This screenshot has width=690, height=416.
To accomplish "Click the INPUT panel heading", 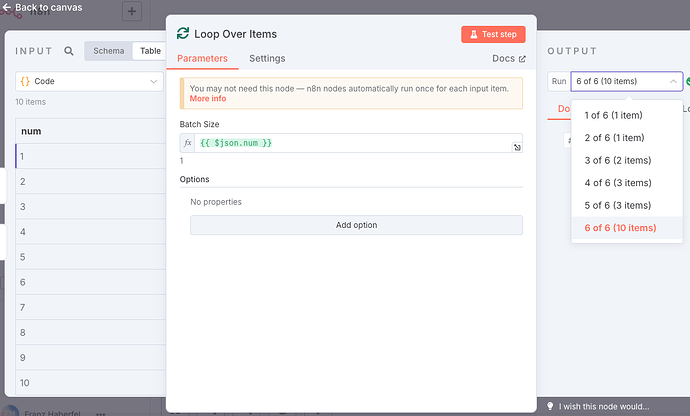I will (34, 51).
